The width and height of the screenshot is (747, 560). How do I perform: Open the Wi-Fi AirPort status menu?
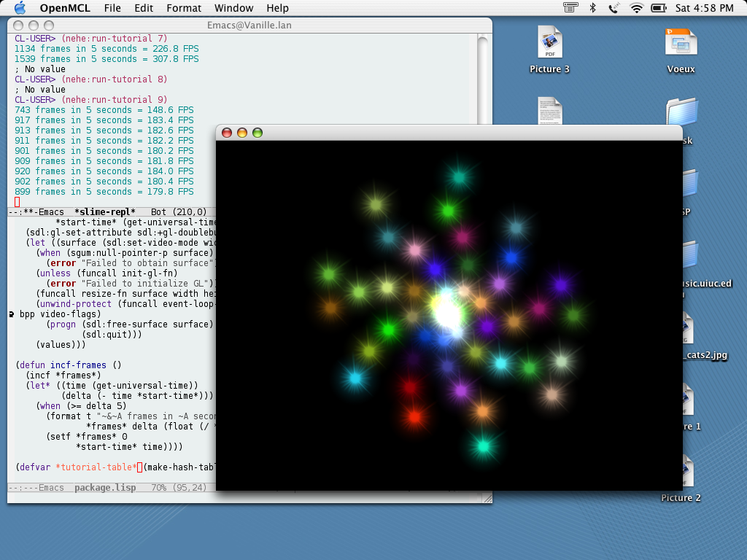636,7
